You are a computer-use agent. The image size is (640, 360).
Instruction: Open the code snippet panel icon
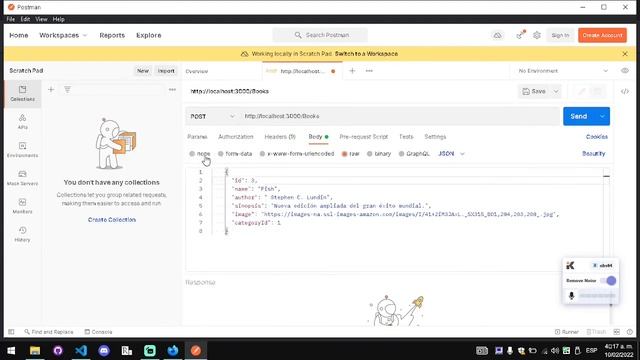coord(625,91)
